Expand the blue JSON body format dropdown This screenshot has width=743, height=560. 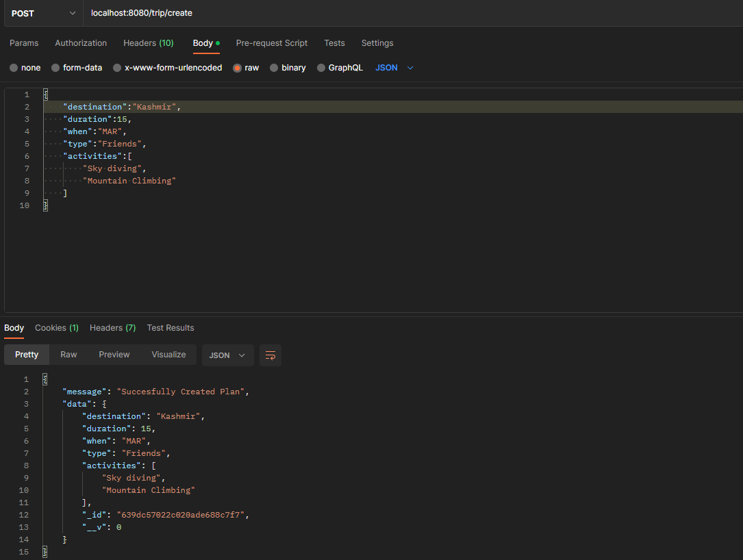(394, 68)
